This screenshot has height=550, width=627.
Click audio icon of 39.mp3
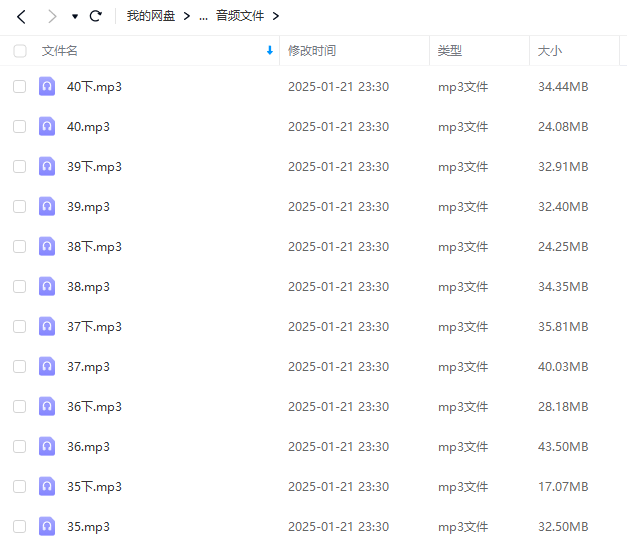point(47,206)
